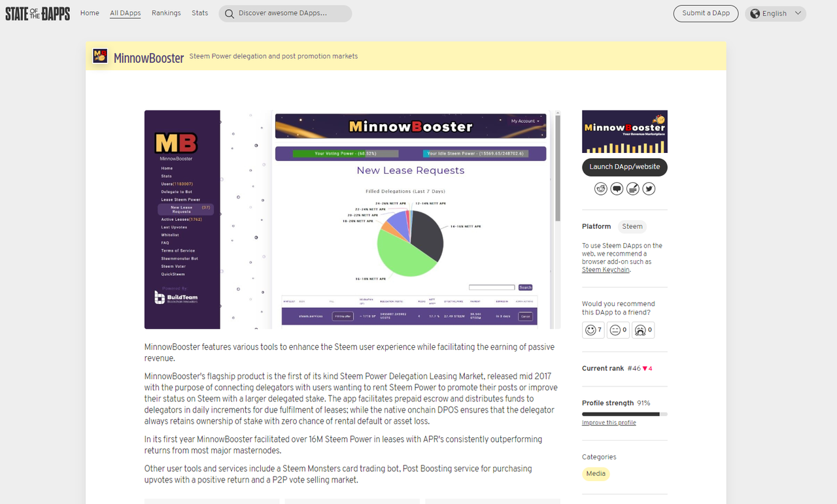The height and width of the screenshot is (504, 837).
Task: Open the large MinnowBooster screenshot image
Action: (x=352, y=220)
